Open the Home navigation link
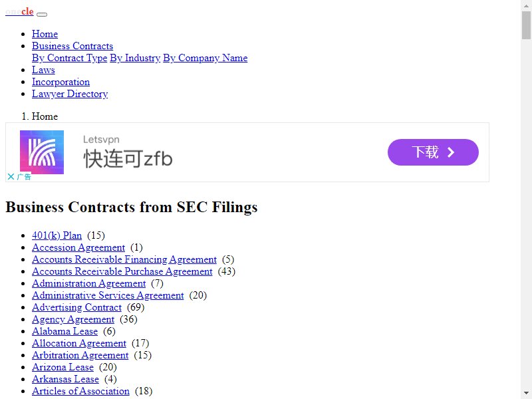 pos(45,34)
